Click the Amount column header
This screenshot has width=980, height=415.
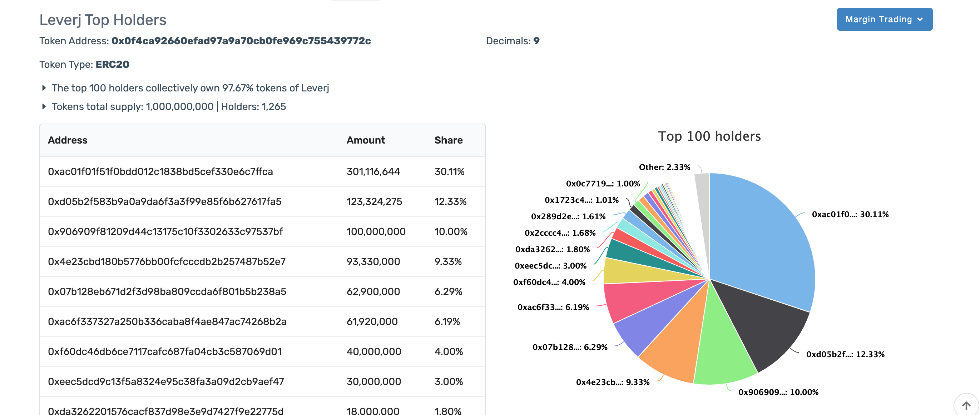tap(365, 140)
